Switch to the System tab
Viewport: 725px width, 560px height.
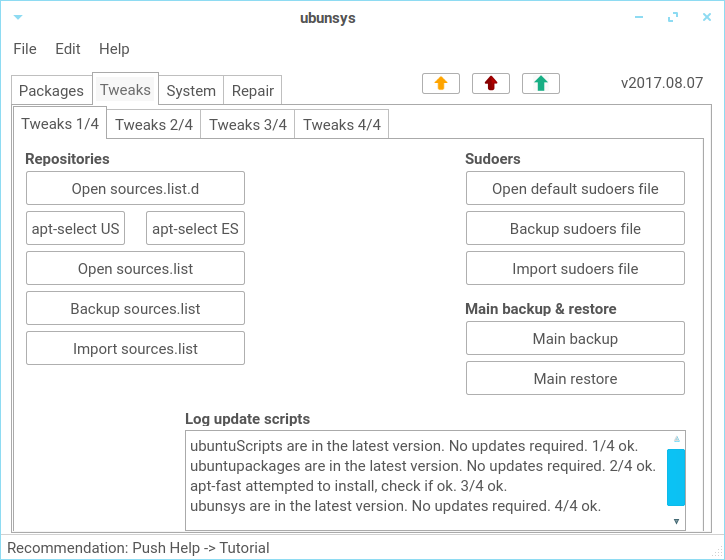click(191, 91)
